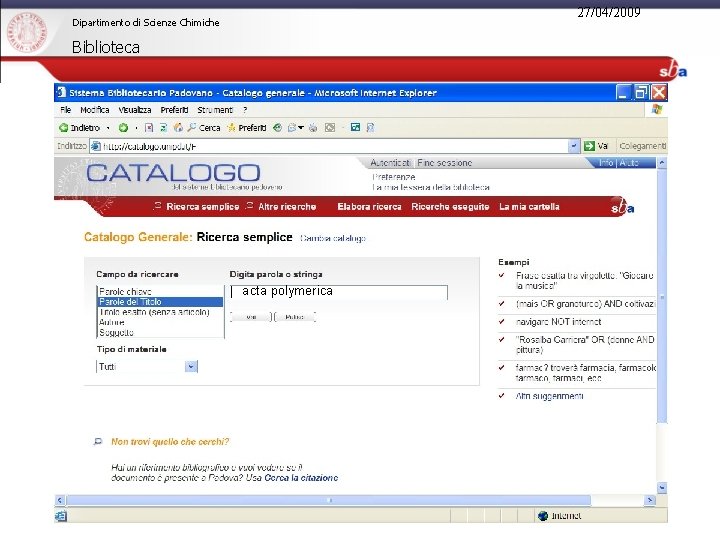Click the magnifier icon beside Non trovi quello
The width and height of the screenshot is (720, 540).
click(98, 441)
